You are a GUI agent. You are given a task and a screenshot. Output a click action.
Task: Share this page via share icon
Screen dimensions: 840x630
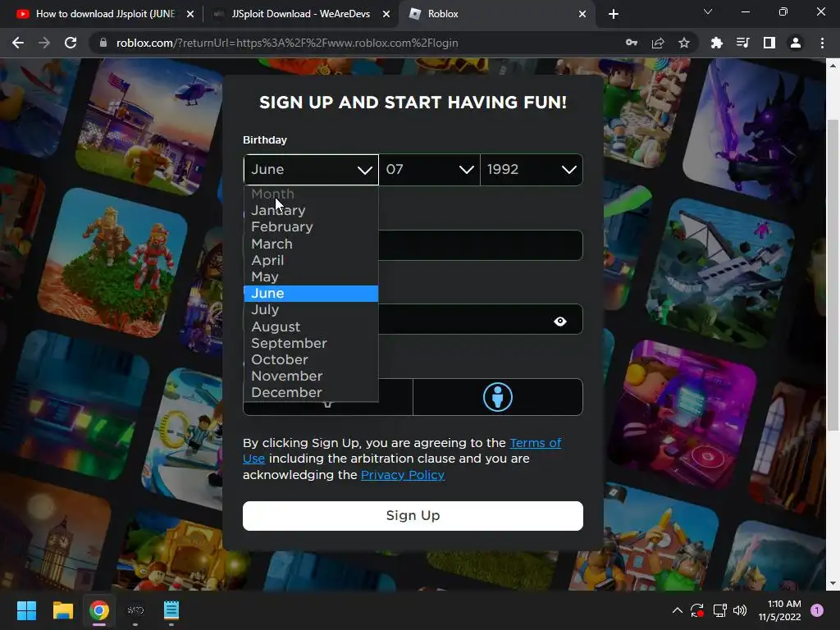tap(658, 43)
